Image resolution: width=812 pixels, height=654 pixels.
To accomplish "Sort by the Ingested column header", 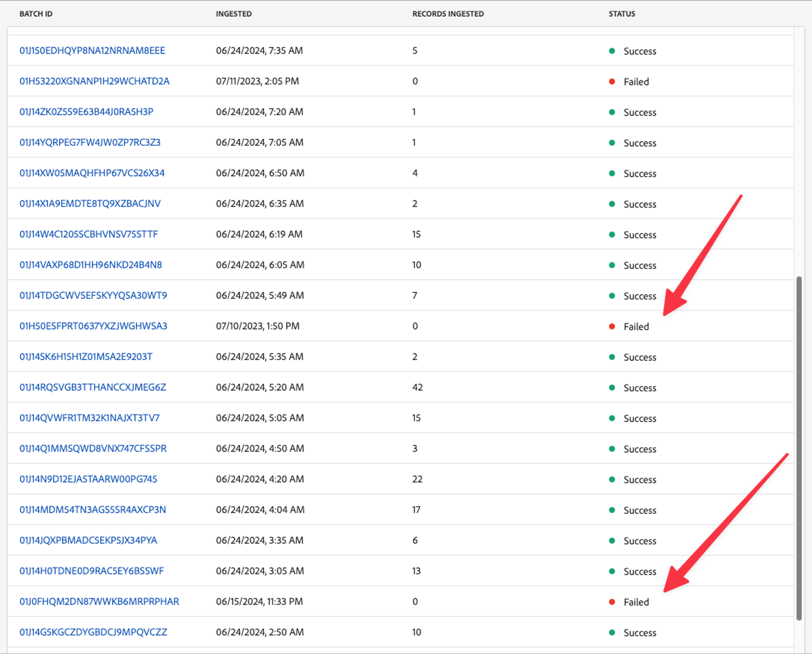I will click(x=233, y=14).
